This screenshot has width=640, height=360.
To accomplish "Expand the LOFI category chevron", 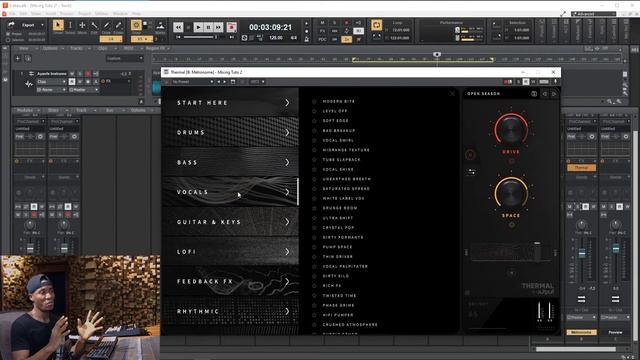I will [x=287, y=252].
